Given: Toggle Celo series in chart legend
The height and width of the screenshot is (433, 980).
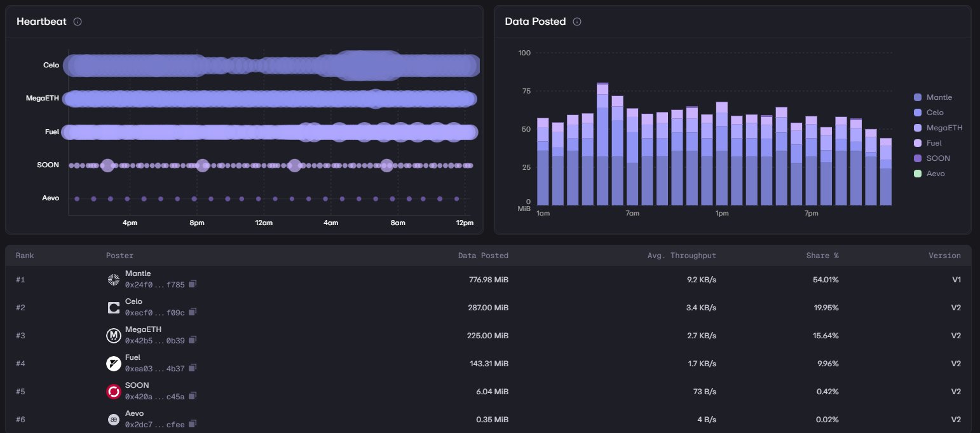Looking at the screenshot, I should click(935, 113).
